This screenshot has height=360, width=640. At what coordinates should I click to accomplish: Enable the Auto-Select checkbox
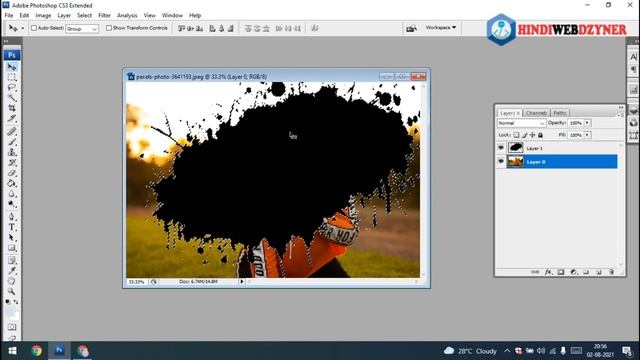tap(34, 28)
